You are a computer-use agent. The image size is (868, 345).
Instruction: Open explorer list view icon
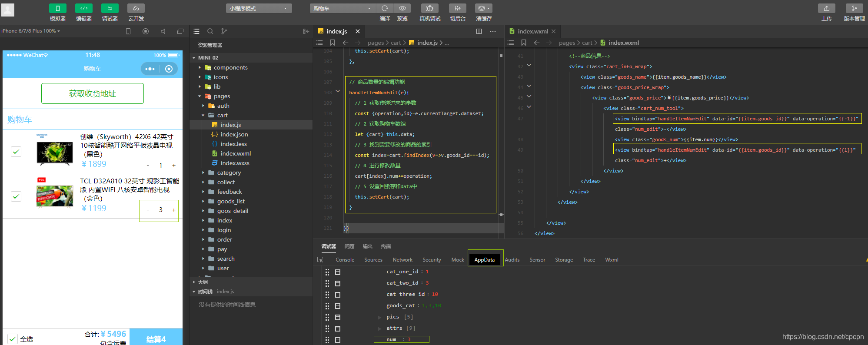click(x=196, y=31)
